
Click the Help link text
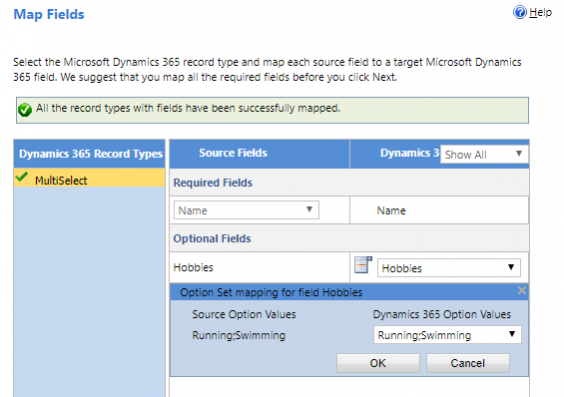[x=540, y=13]
